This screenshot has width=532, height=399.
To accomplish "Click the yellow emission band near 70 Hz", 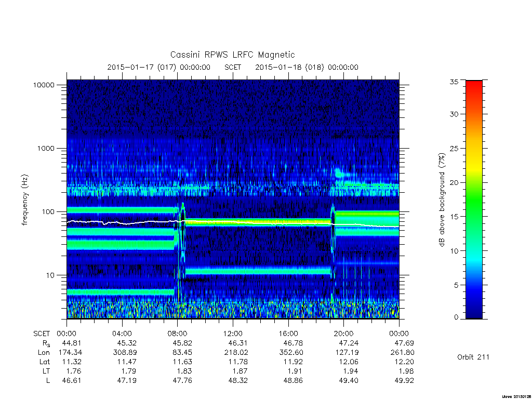I will (258, 222).
